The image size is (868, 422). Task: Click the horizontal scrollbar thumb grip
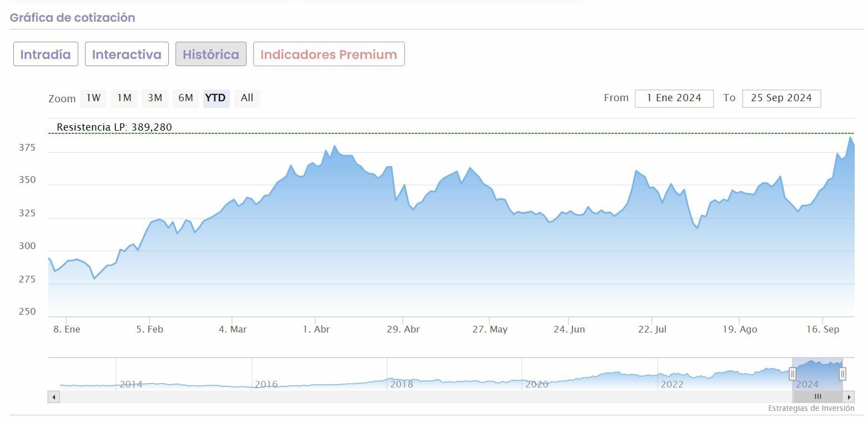tap(817, 397)
